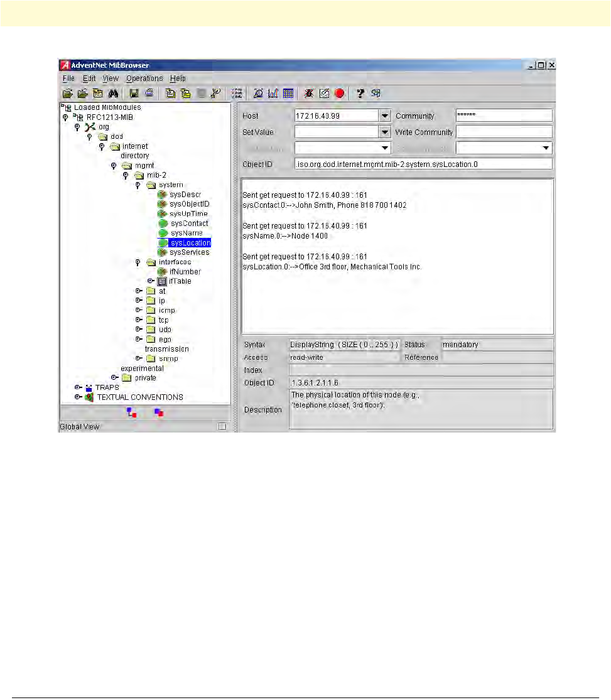Select the sysServices tree node
Image resolution: width=611 pixels, height=700 pixels.
click(190, 252)
